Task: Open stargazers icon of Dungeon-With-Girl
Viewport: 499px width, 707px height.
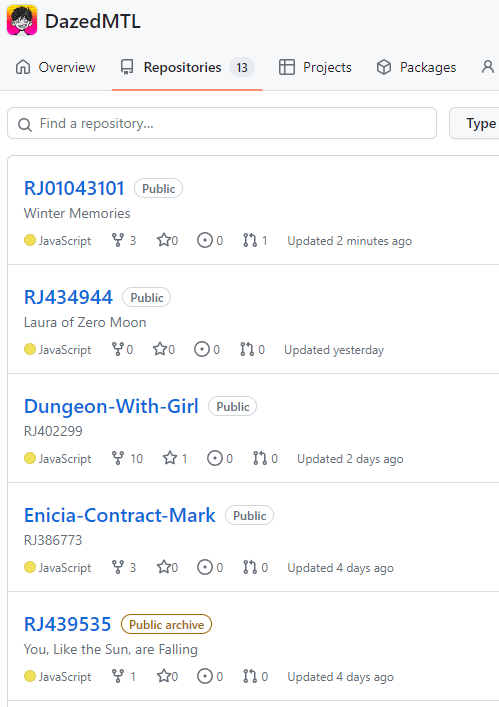Action: click(x=170, y=459)
